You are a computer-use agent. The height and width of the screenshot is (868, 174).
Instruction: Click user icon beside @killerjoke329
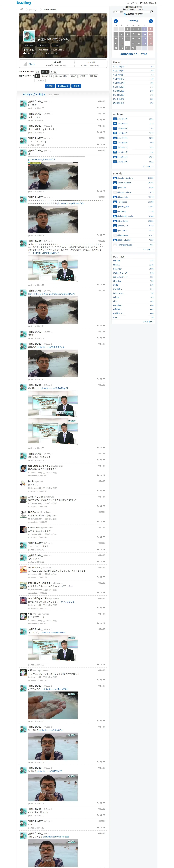pos(115,240)
